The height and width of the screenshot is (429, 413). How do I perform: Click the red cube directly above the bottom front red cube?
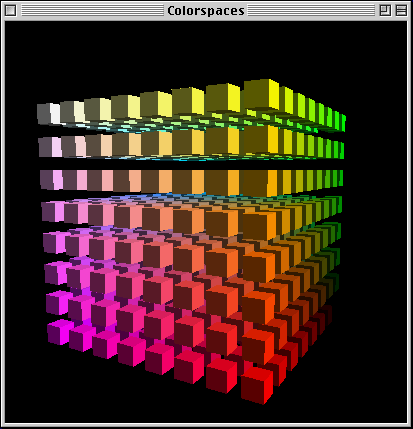click(258, 346)
